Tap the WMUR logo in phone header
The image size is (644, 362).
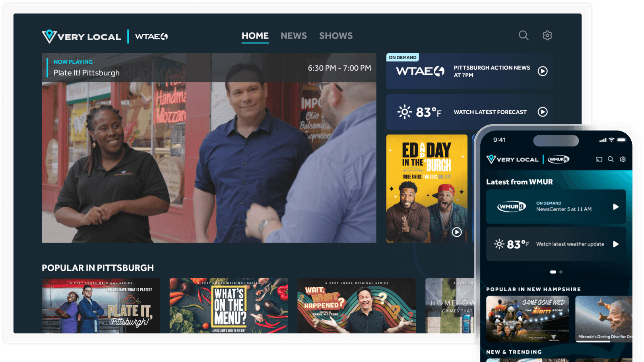click(559, 160)
